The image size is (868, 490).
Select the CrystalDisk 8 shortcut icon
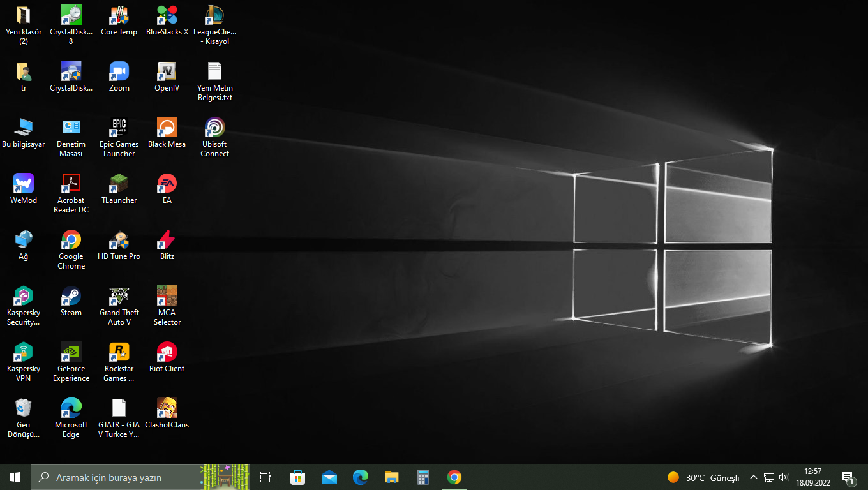click(71, 15)
